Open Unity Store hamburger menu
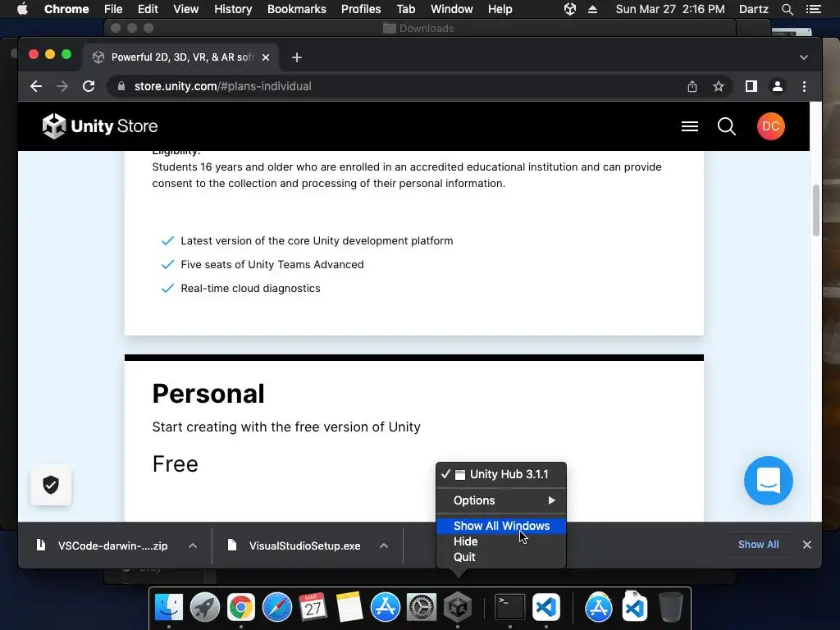The height and width of the screenshot is (630, 840). pyautogui.click(x=689, y=126)
